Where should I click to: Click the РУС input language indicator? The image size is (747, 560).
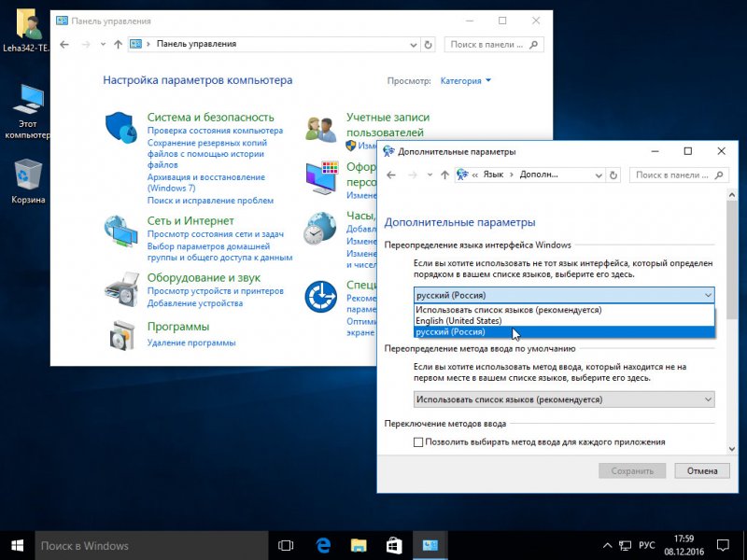click(647, 546)
